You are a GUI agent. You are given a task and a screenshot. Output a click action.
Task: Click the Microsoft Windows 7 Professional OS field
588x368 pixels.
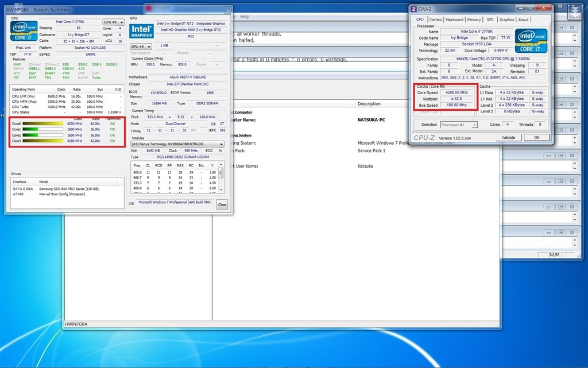[175, 202]
